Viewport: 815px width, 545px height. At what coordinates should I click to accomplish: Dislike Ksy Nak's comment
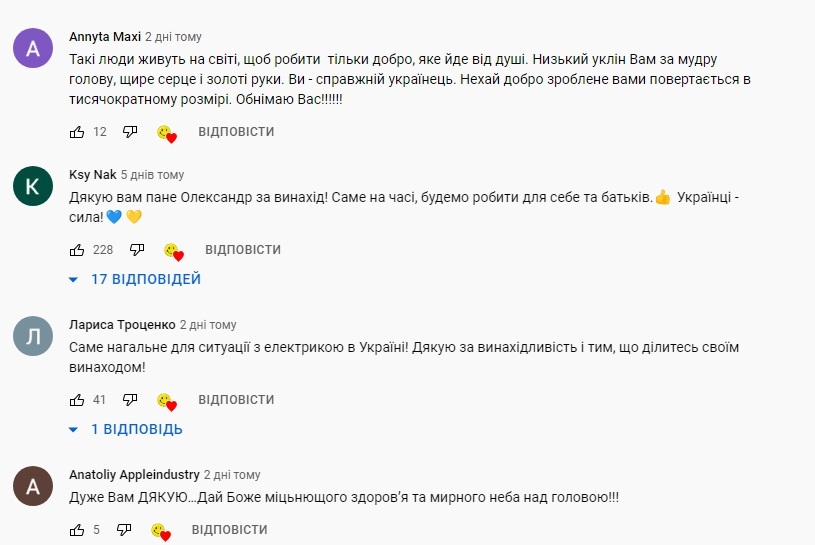[137, 250]
